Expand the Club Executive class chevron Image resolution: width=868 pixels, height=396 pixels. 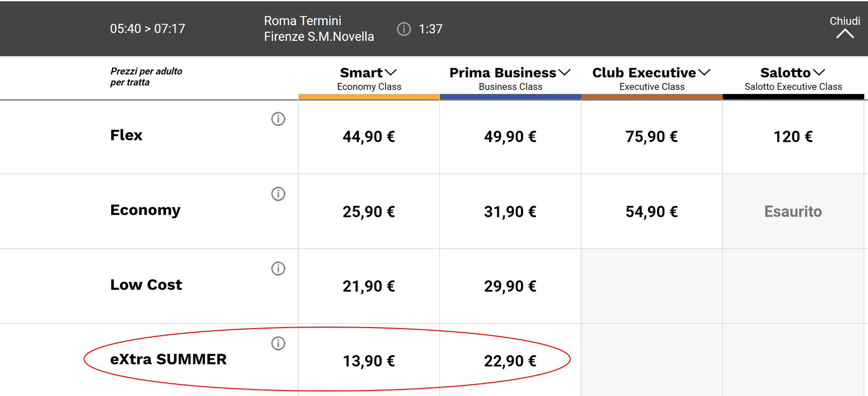click(x=705, y=72)
